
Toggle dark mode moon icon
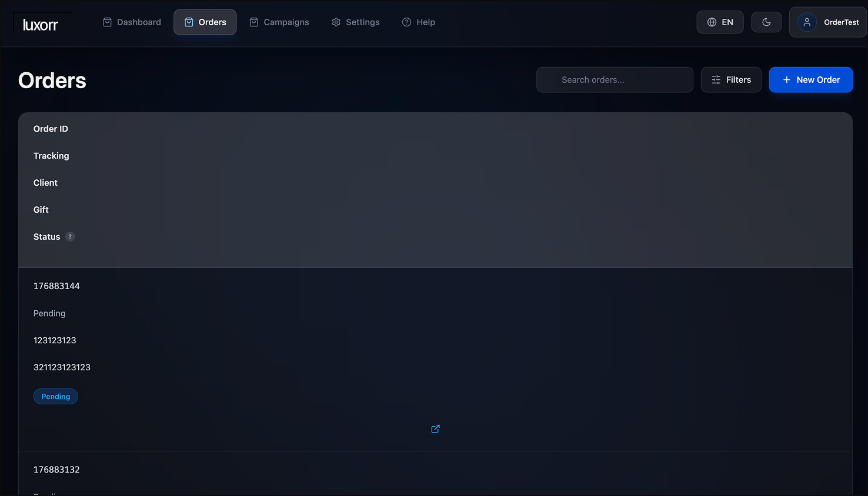click(x=766, y=22)
